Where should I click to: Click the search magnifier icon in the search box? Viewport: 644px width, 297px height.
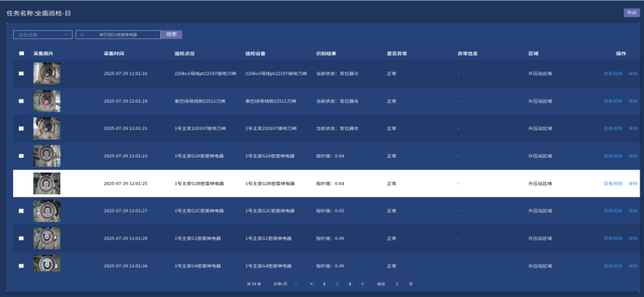tap(82, 34)
